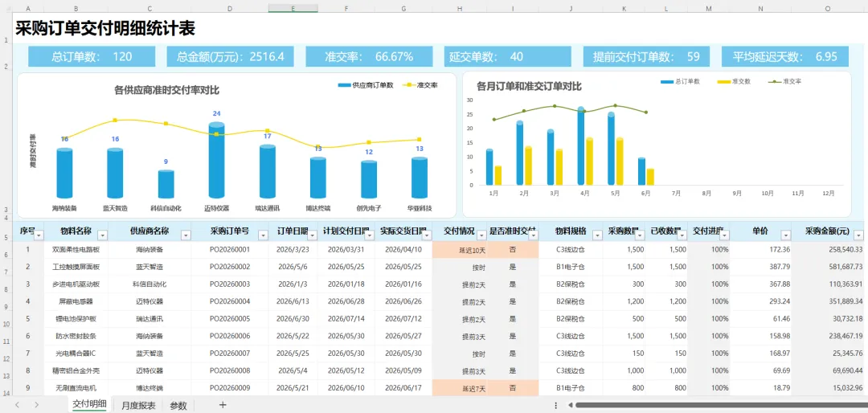This screenshot has width=868, height=413.
Task: Open the 订单日期 filter dropdown
Action: (312, 235)
